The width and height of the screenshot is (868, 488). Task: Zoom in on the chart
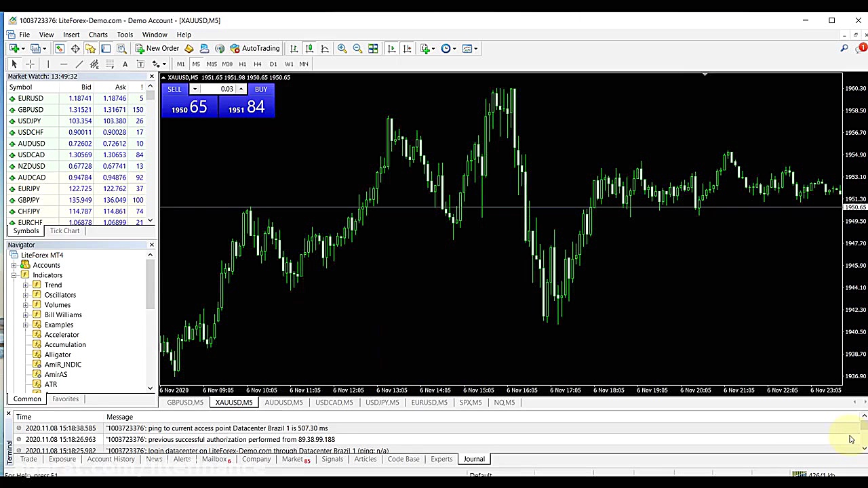pos(342,48)
